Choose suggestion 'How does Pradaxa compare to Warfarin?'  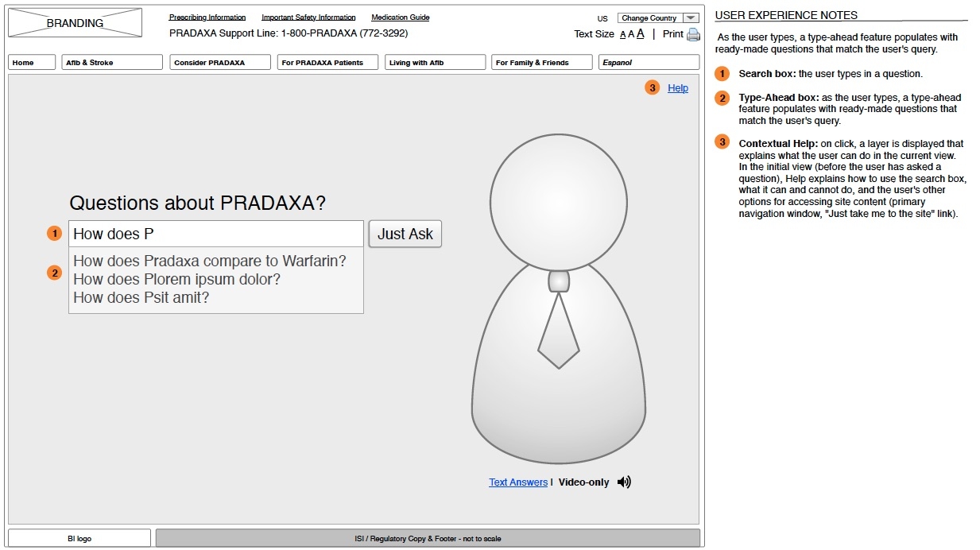point(210,261)
